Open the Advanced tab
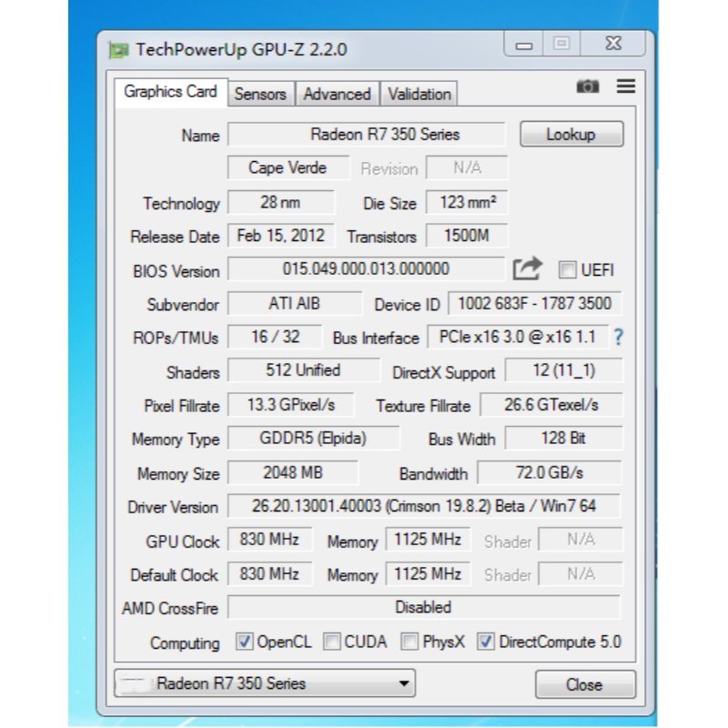728x728 pixels. pyautogui.click(x=337, y=95)
